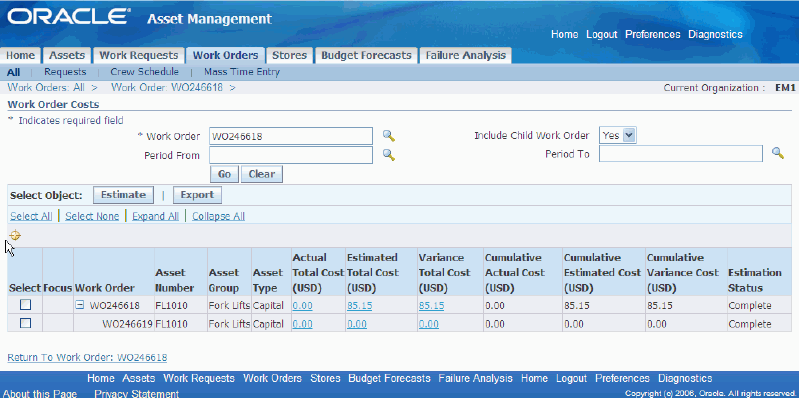Click footer Work Requests link
Viewport: 799px width, 398px height.
pos(199,378)
